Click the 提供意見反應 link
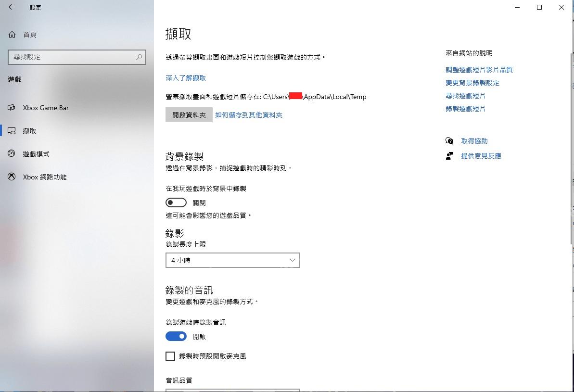The height and width of the screenshot is (392, 574). pos(481,156)
